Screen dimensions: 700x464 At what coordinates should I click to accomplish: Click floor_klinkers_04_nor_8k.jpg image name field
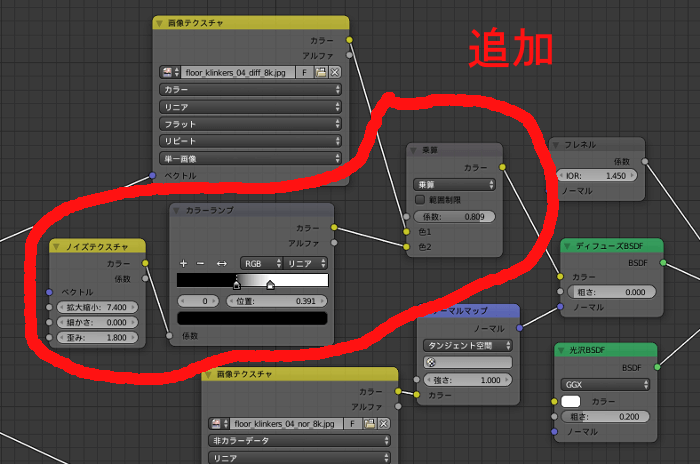[x=287, y=423]
